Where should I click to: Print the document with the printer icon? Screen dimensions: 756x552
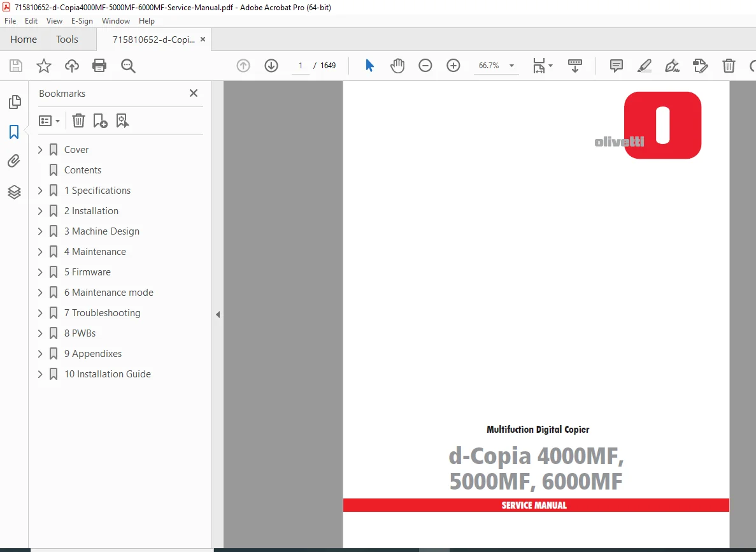coord(99,66)
